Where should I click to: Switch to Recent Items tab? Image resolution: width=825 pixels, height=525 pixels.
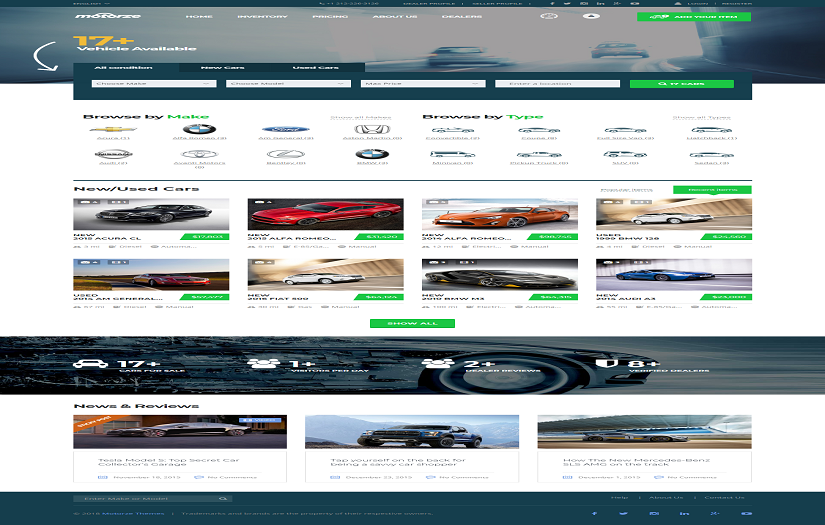(712, 189)
